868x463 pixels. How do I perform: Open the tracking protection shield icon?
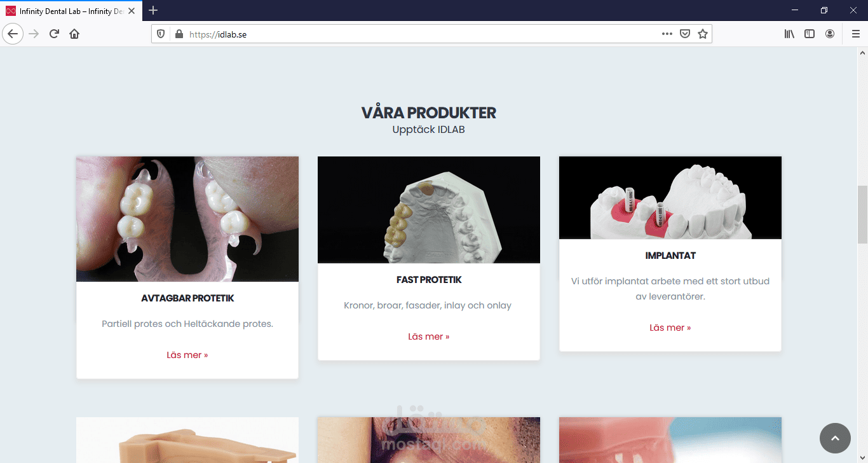[x=161, y=34]
